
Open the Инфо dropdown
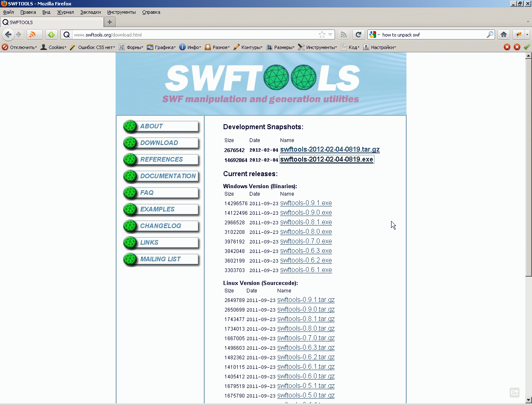point(190,47)
